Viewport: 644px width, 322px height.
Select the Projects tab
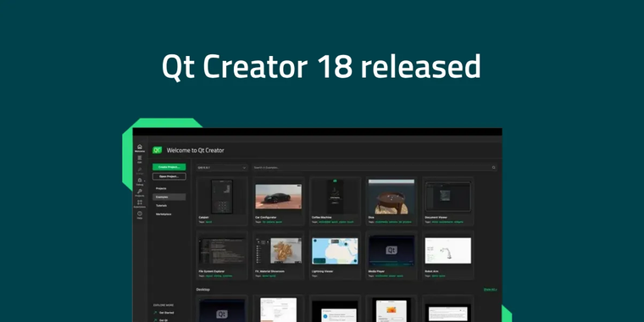161,188
